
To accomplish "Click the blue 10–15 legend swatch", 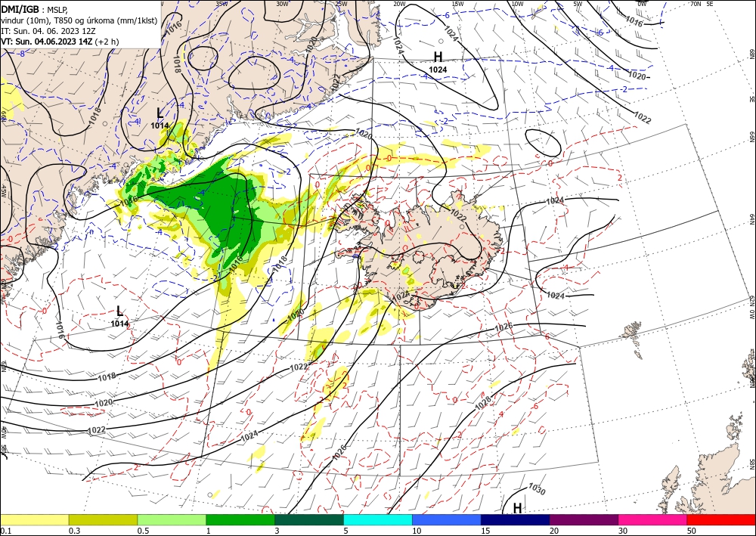I will (x=447, y=519).
